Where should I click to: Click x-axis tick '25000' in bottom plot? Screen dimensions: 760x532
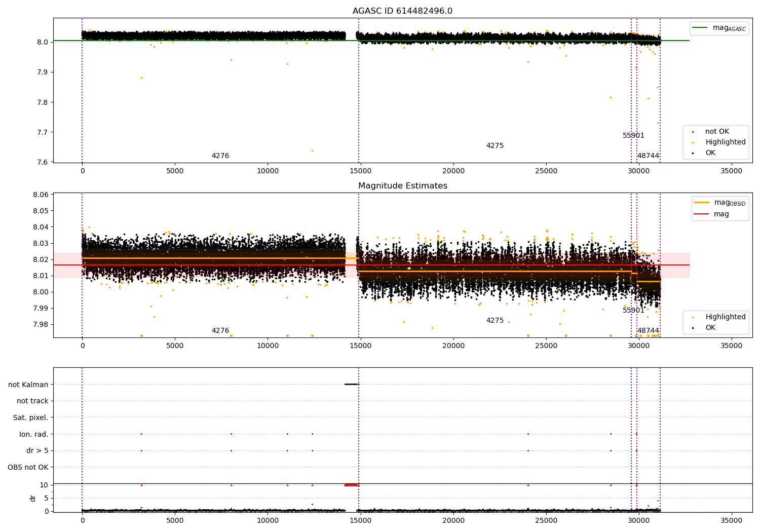click(x=546, y=521)
